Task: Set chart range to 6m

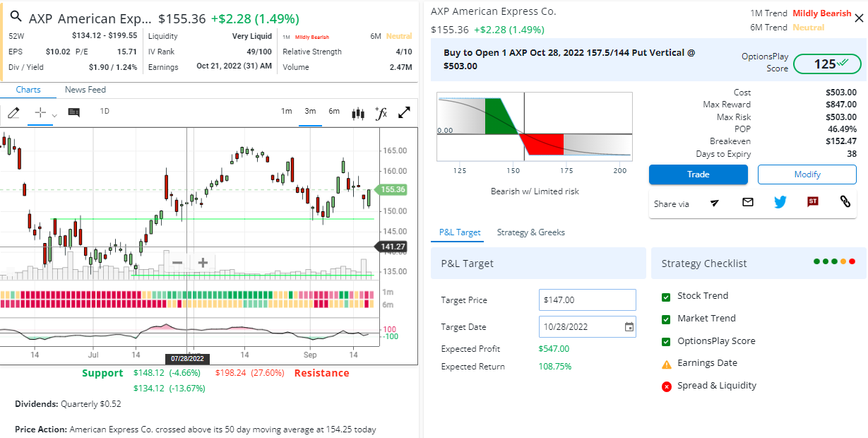Action: 334,111
